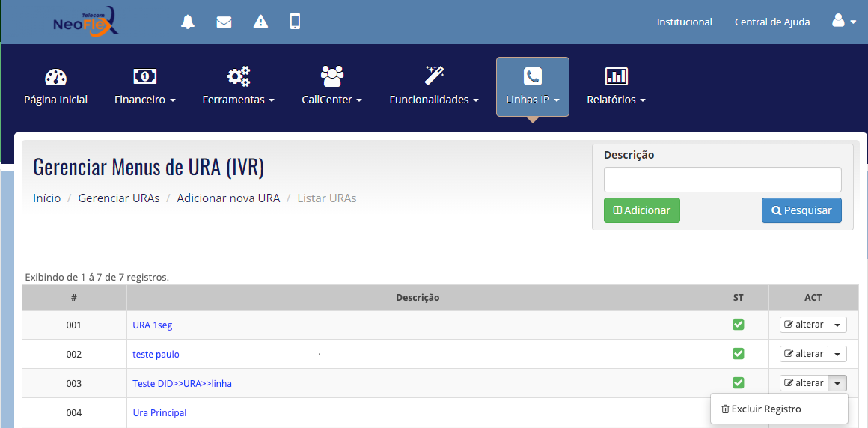Click the NeoFlex Telecom logo
The image size is (868, 428).
pyautogui.click(x=86, y=21)
